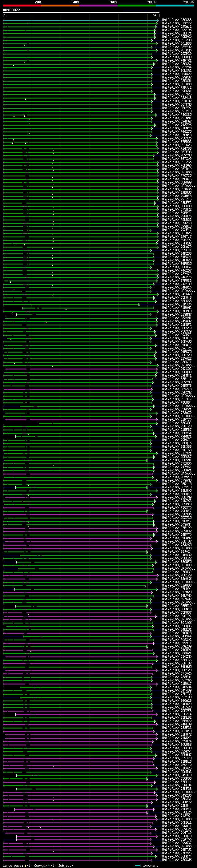Select hit label UniRef100_A9SP72

pos(177,335)
